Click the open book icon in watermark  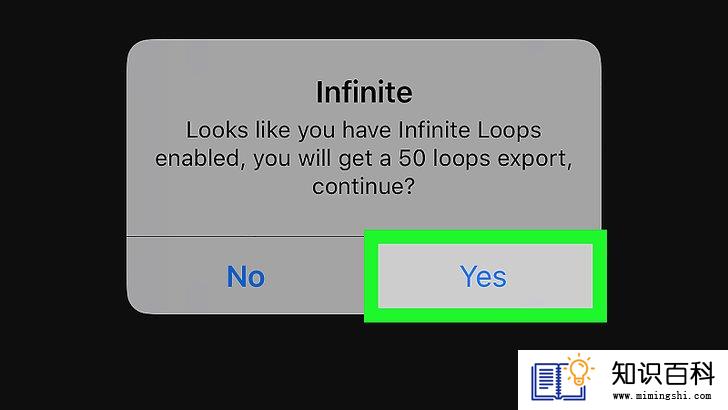[558, 382]
